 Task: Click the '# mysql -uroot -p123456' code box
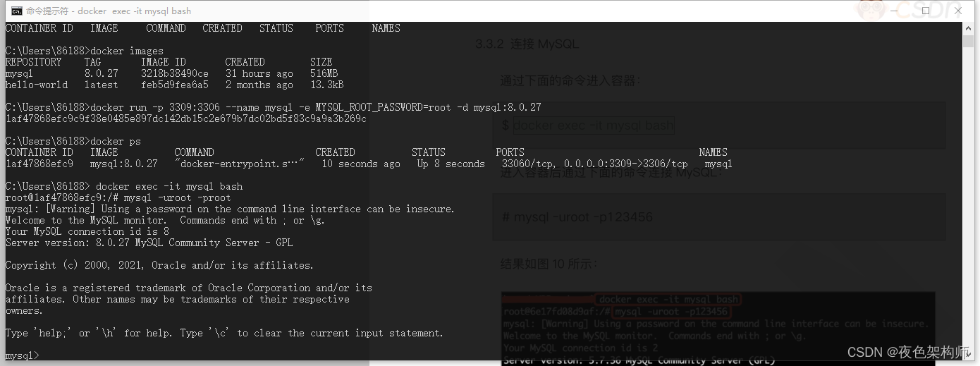click(x=719, y=217)
